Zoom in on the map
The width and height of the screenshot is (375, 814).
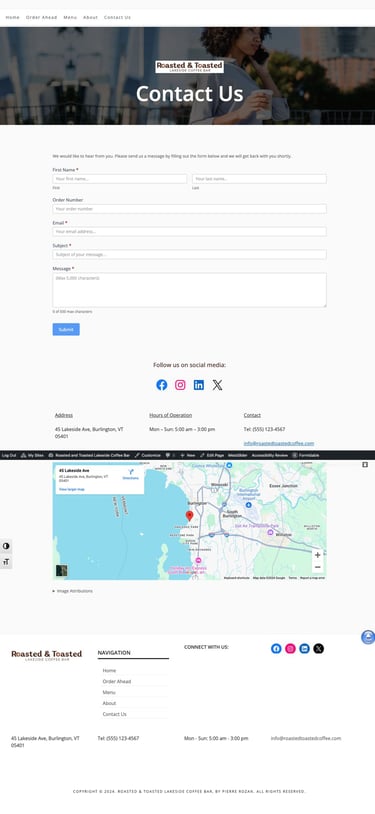click(317, 555)
